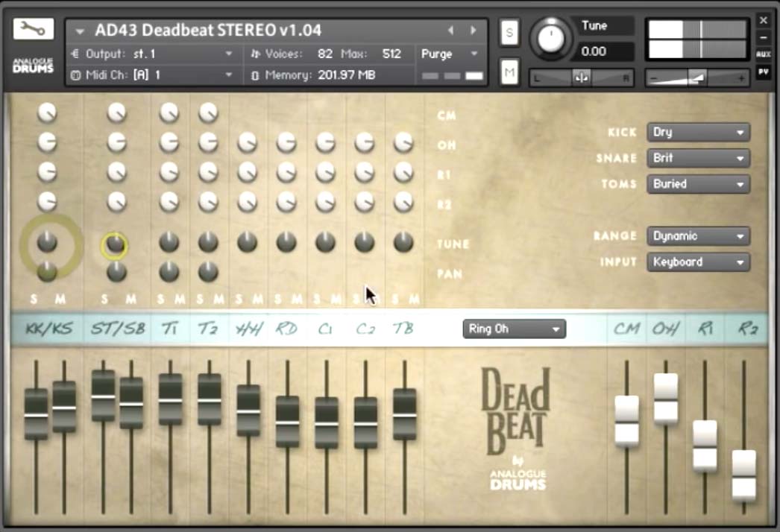
Task: Open the Output st. 1 dropdown
Action: [x=151, y=54]
